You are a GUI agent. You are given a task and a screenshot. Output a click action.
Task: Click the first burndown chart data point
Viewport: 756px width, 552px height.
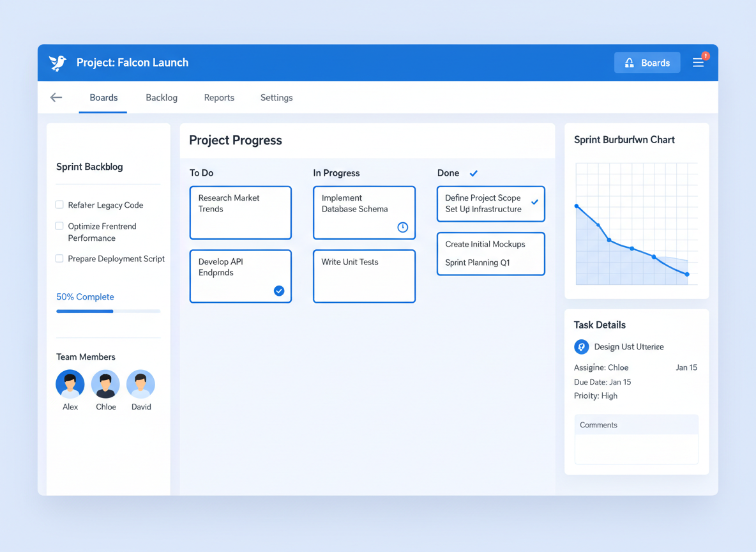(x=577, y=206)
